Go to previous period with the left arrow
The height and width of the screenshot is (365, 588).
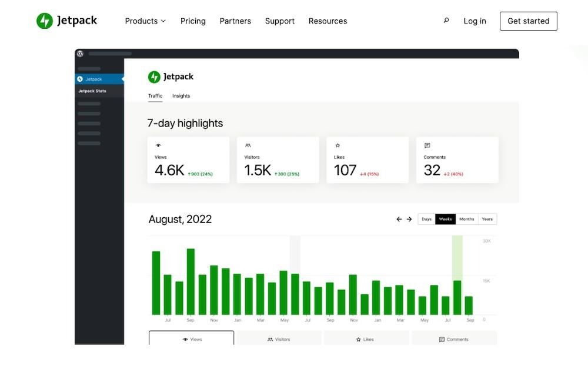399,219
